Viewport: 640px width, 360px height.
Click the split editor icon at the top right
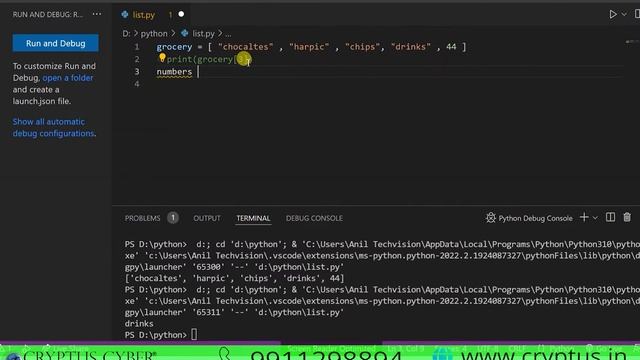point(637,14)
